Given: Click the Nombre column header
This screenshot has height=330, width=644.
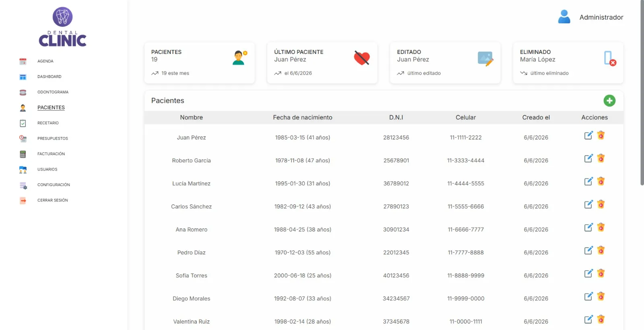Looking at the screenshot, I should (x=192, y=117).
